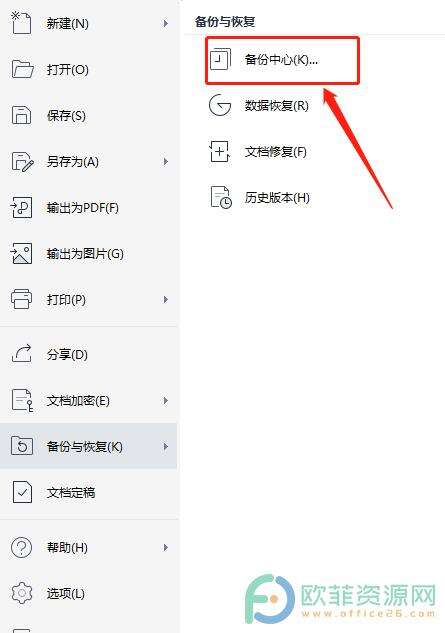Click the Document Repair icon
Image resolution: width=445 pixels, height=633 pixels.
click(x=220, y=151)
